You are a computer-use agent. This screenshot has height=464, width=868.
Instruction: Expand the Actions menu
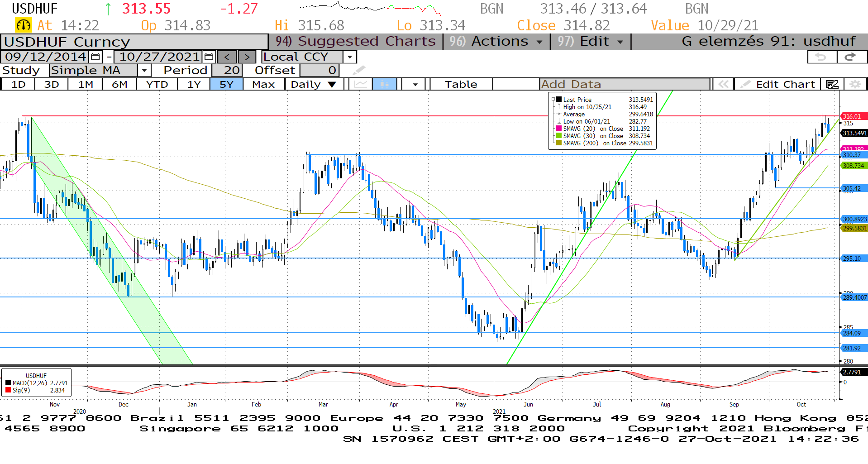click(497, 41)
